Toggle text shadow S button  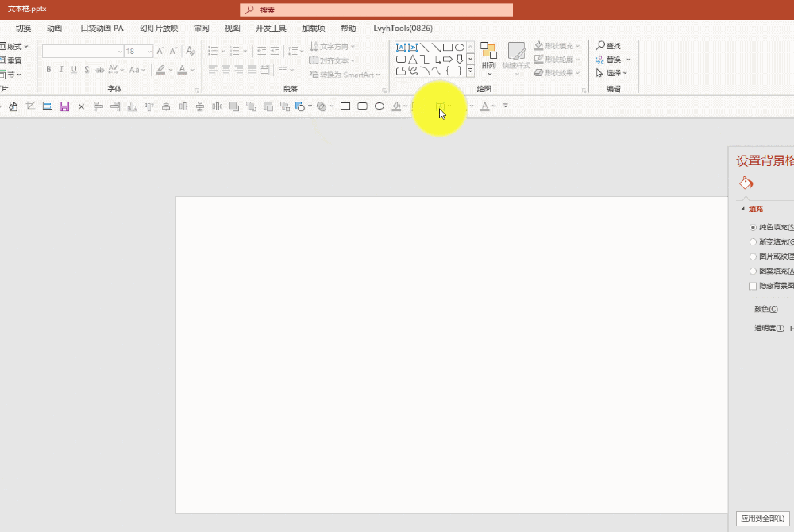pos(87,69)
